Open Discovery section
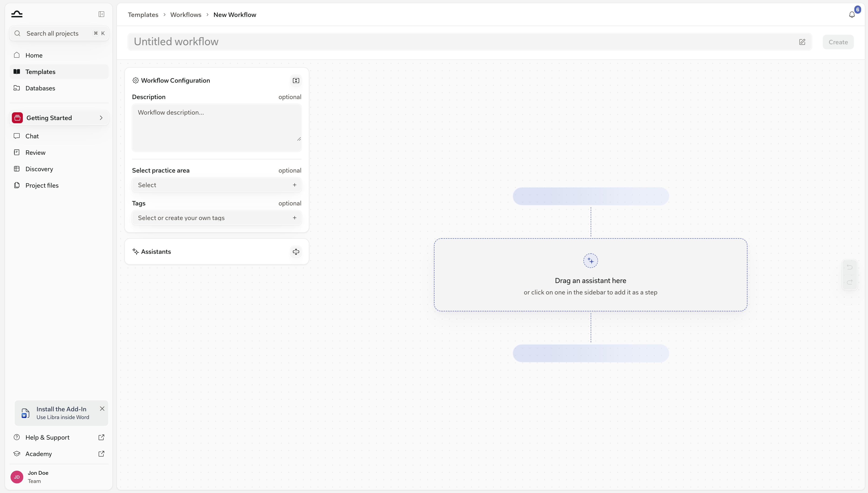Screen dimensions: 868x493 pyautogui.click(x=59, y=169)
